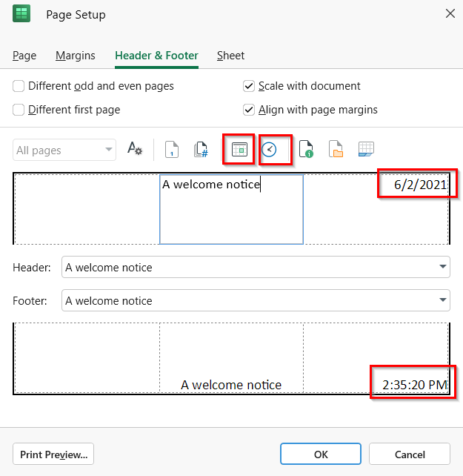
Task: Click the footer center section welcome notice
Action: (231, 358)
